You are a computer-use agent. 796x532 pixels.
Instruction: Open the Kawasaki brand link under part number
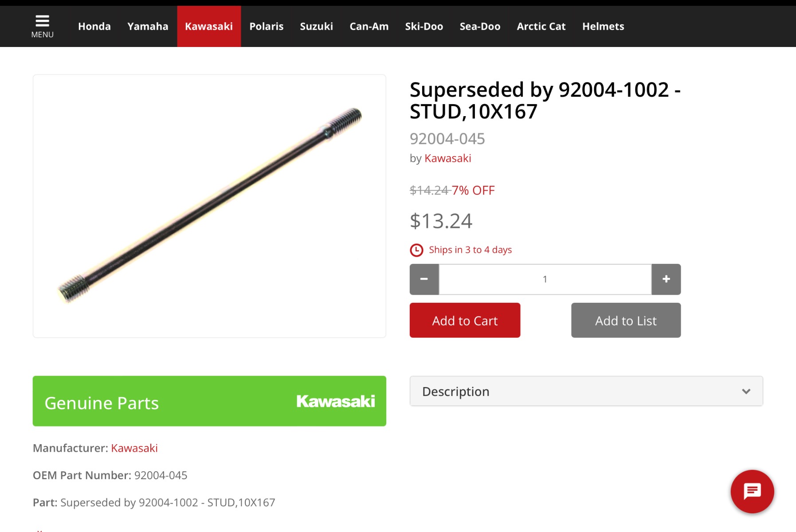(x=448, y=158)
